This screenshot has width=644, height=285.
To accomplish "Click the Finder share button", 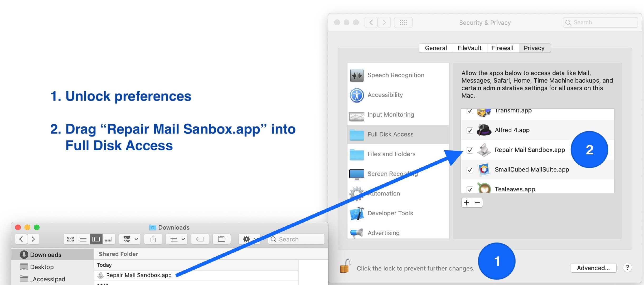I will tap(153, 239).
